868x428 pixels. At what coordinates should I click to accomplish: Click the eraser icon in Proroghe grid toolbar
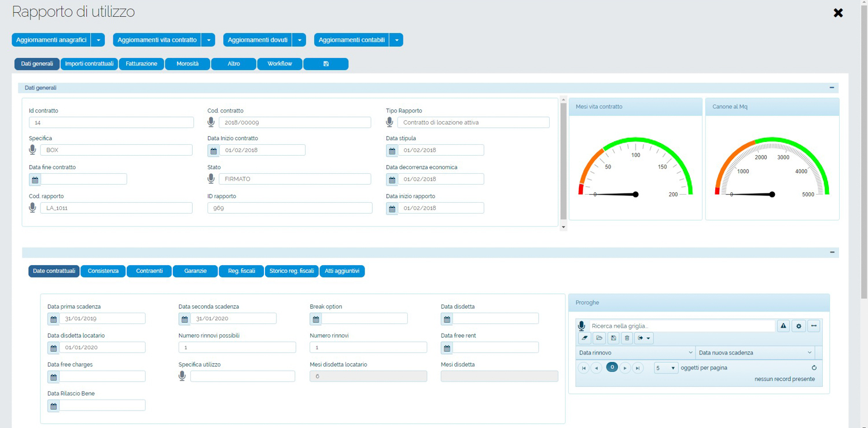pos(584,338)
